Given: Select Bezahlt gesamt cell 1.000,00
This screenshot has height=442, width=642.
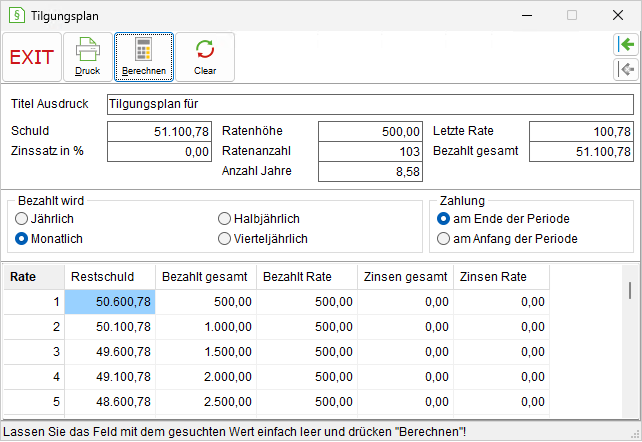Looking at the screenshot, I should (206, 327).
